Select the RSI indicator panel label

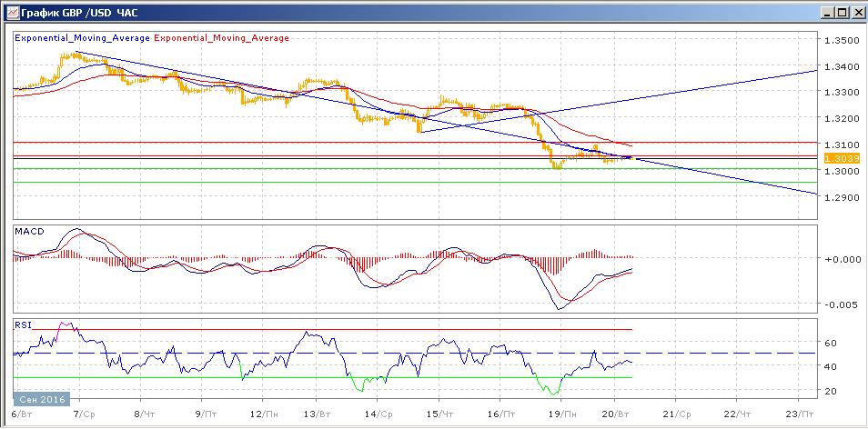pyautogui.click(x=23, y=324)
